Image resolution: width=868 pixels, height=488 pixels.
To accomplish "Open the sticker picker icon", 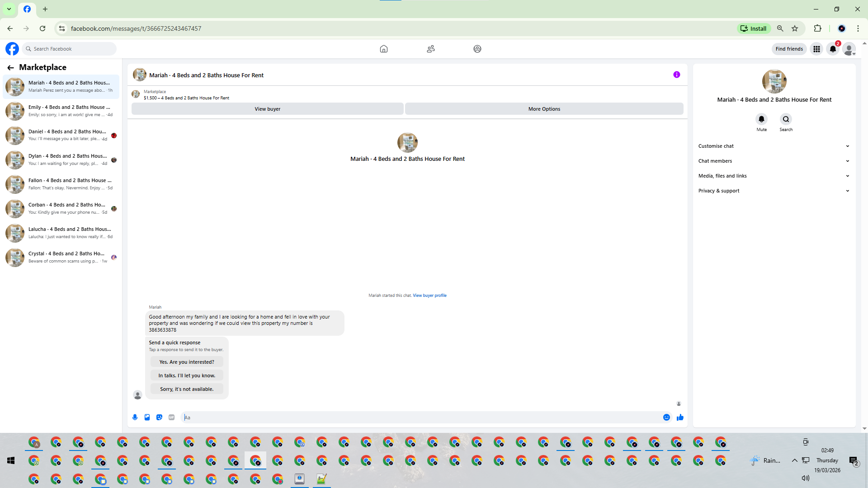I will coord(159,418).
